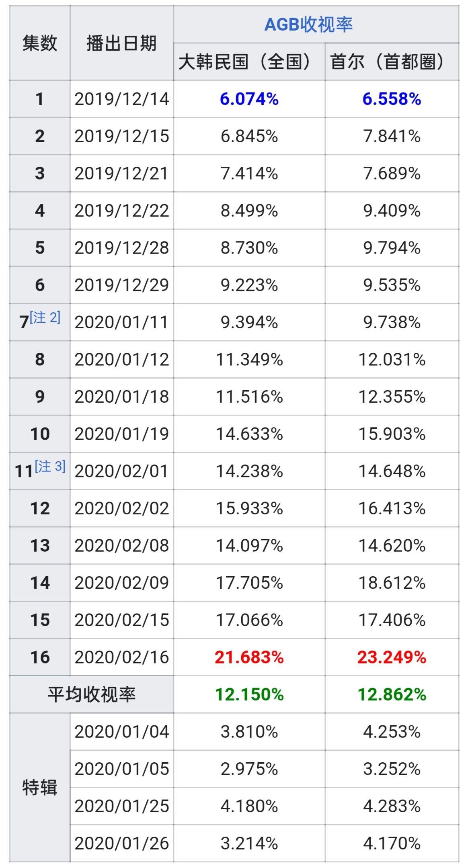
Task: Click the 2020/01/04 special episode date
Action: (121, 732)
